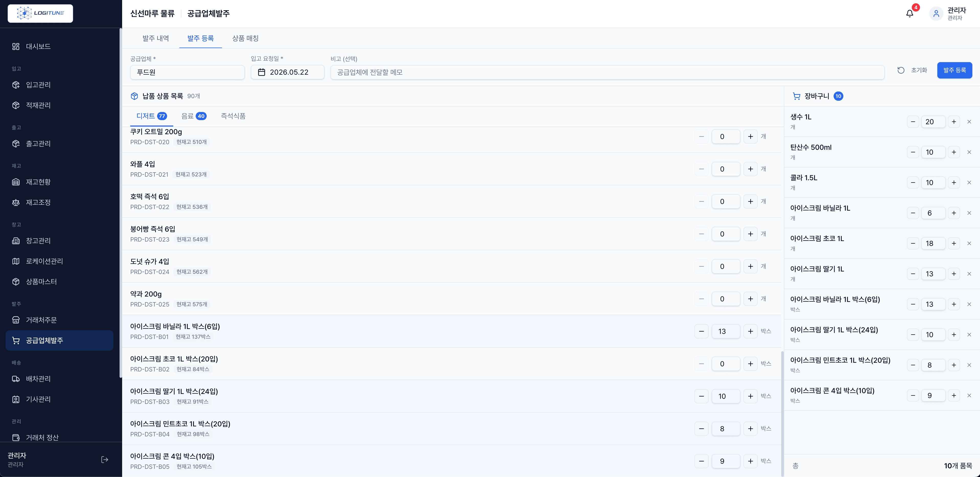Screen dimensions: 980x477
Task: Increase 약과 200g quantity with plus
Action: tap(750, 299)
